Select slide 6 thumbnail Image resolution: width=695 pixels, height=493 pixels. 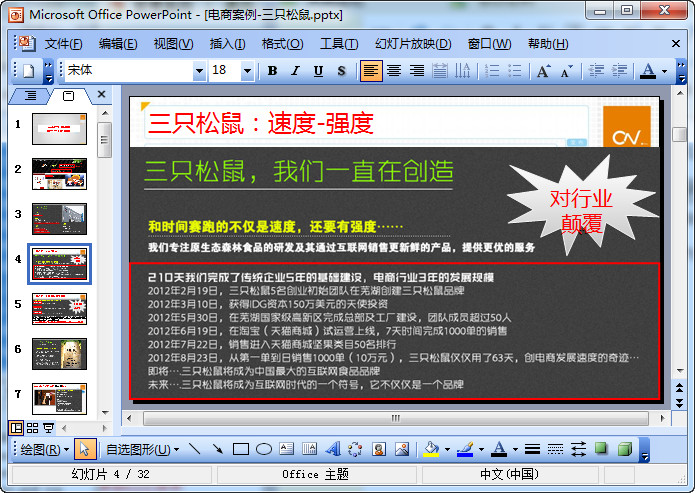[59, 354]
